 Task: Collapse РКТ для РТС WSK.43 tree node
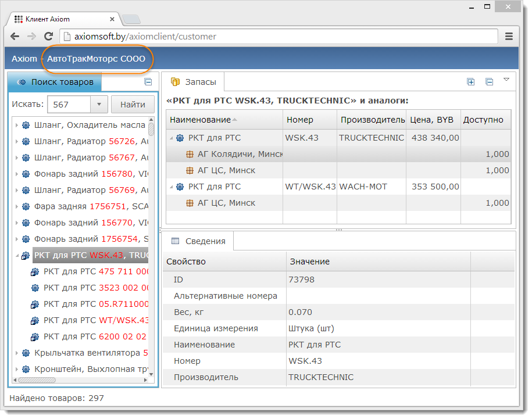pos(17,255)
